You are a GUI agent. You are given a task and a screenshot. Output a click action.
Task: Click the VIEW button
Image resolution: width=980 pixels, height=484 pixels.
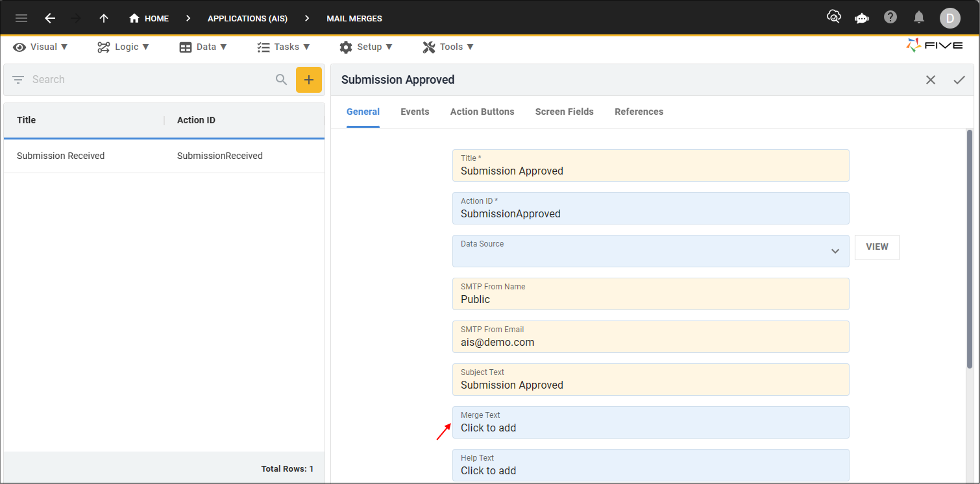pyautogui.click(x=877, y=247)
